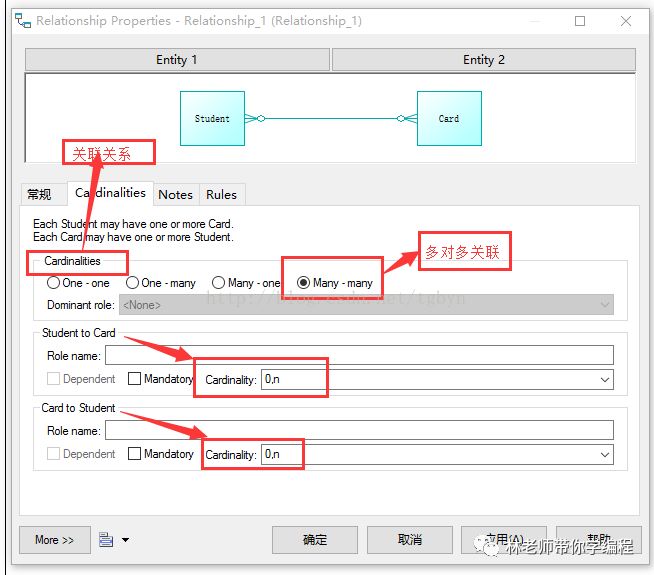
Task: Click the relationship icon in title bar
Action: (23, 20)
